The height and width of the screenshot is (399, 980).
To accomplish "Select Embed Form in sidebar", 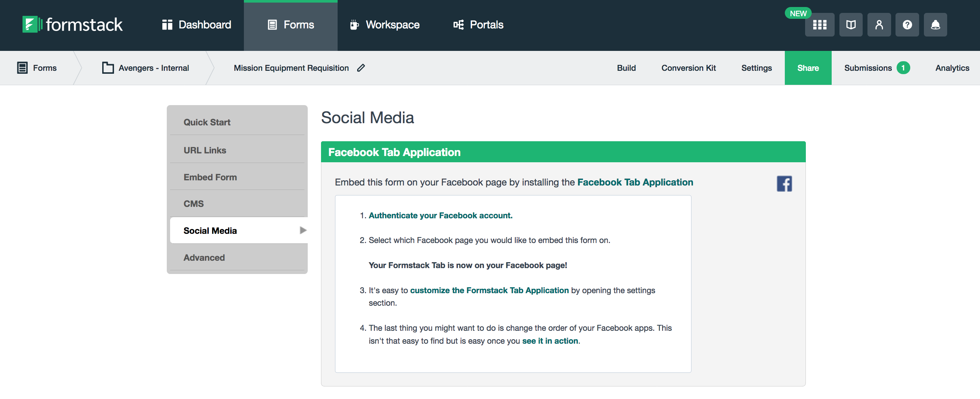I will 210,177.
